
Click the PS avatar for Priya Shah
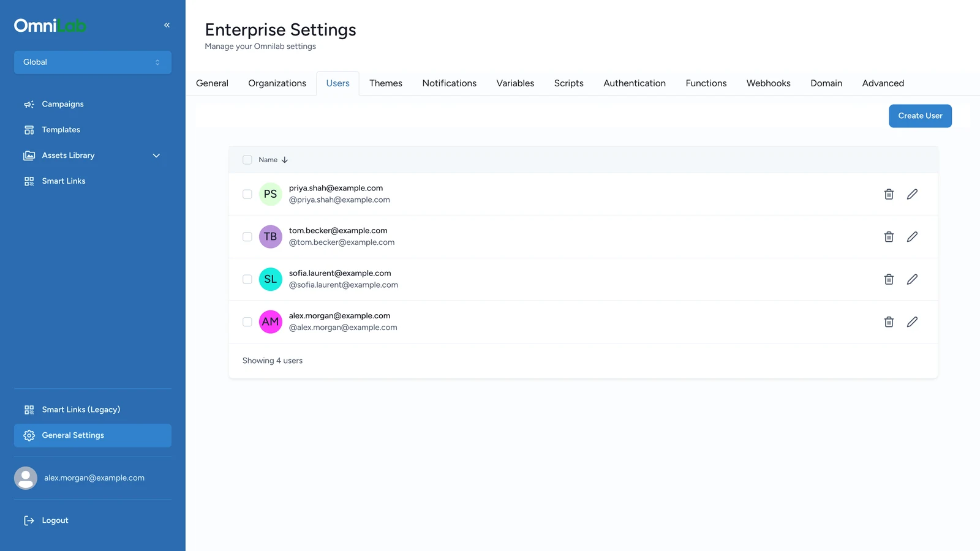point(270,194)
